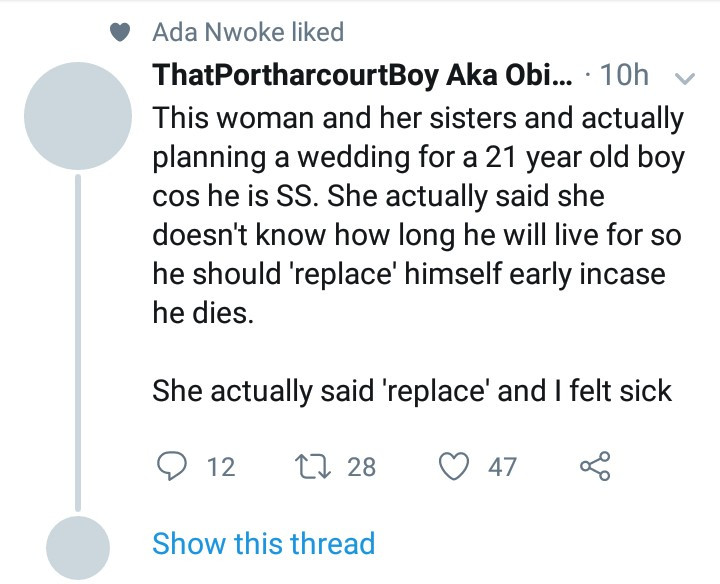
Task: Click the vertical thread connector line
Action: (x=78, y=340)
